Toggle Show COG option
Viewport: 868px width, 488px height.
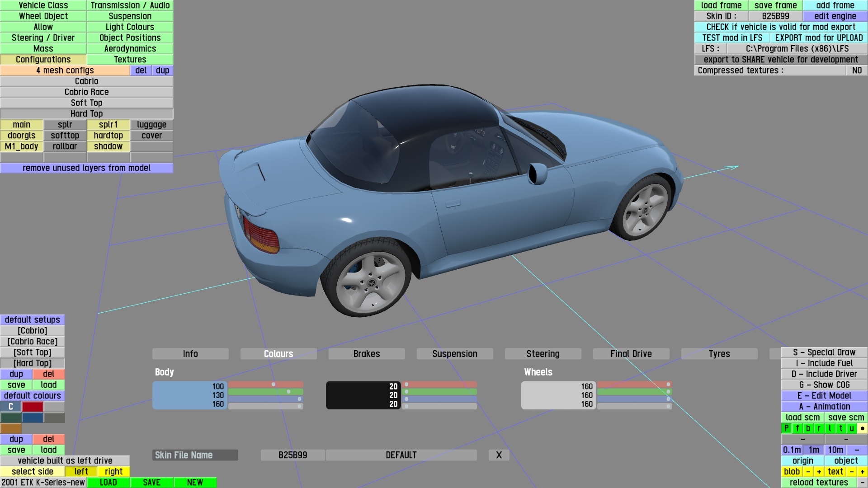click(824, 385)
